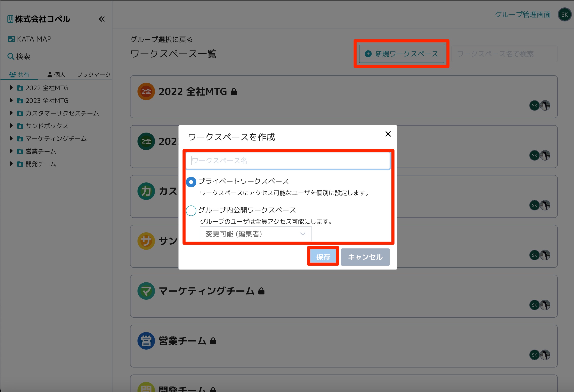The width and height of the screenshot is (574, 392).
Task: Click the SK member avatar on the マーケティングチーム card
Action: [534, 305]
